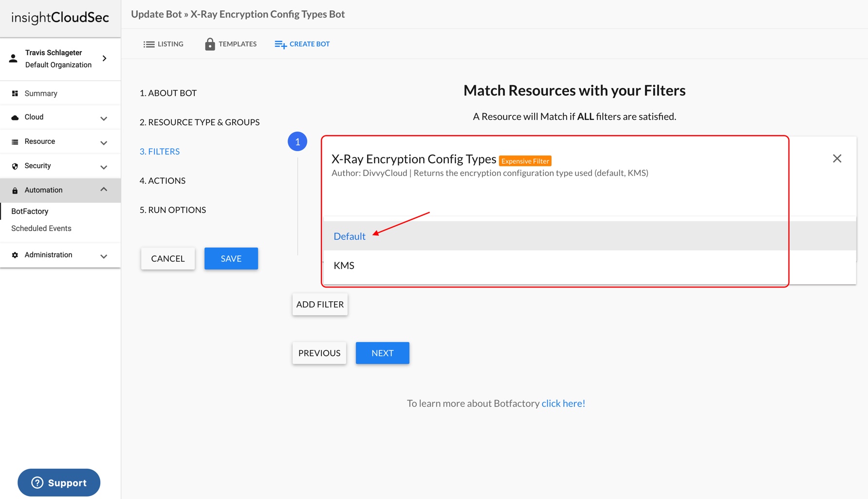Open the Support help button
The width and height of the screenshot is (868, 499).
point(59,482)
